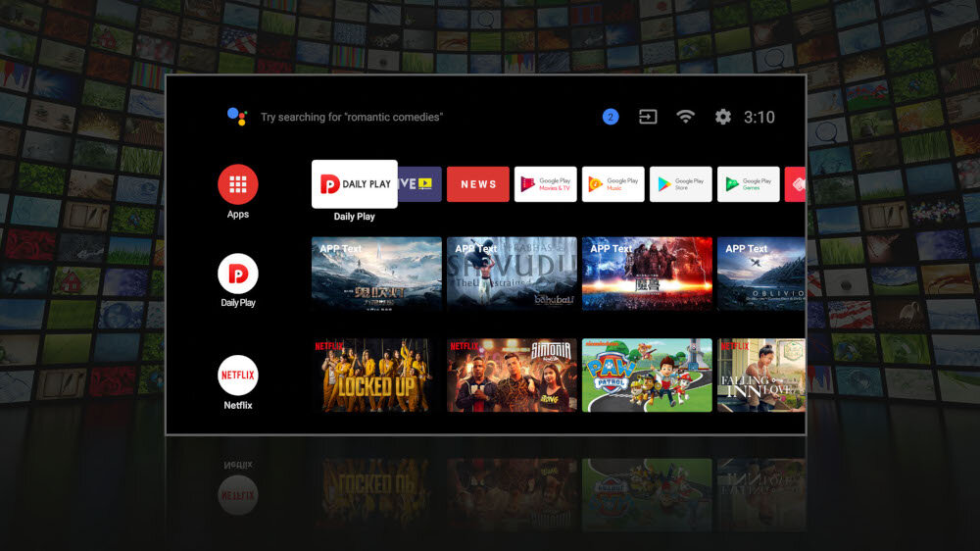Open the Netflix channel icon in sidebar
Screen dimensions: 980x551
click(x=237, y=376)
